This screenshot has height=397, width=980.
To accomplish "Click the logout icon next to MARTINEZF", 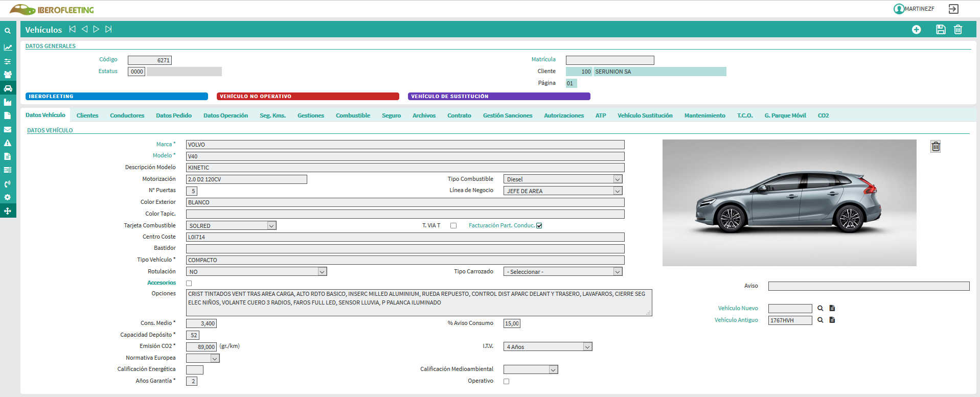I will [953, 9].
